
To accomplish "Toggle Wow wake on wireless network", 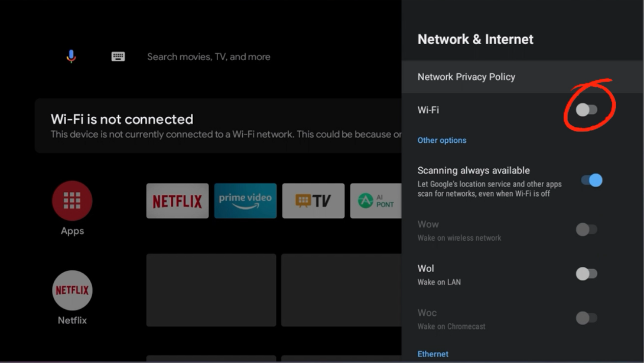I will (587, 229).
